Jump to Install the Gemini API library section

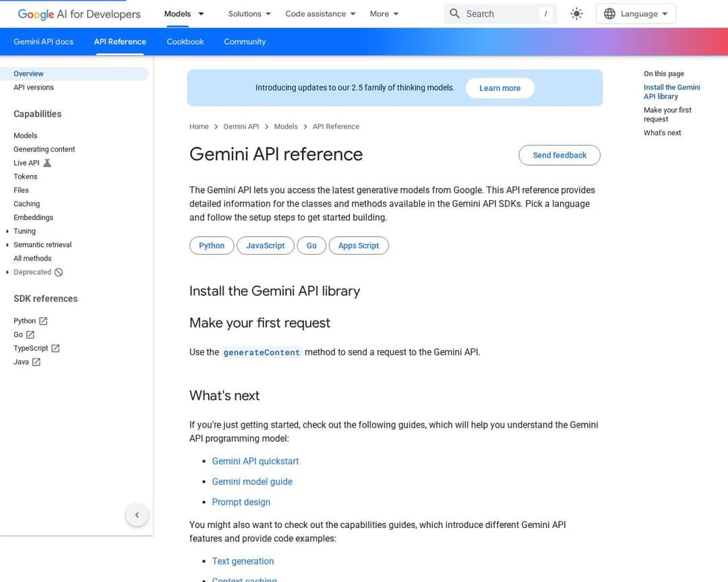coord(671,92)
